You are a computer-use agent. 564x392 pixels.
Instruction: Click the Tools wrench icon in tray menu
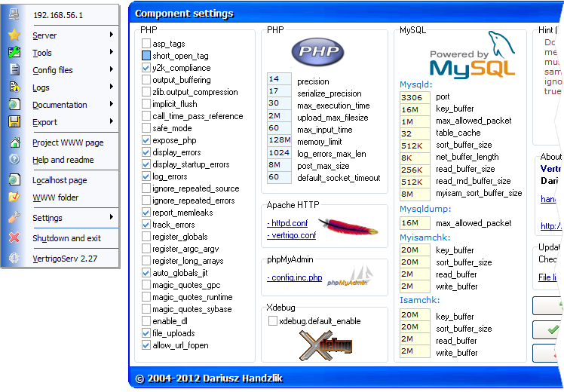pos(14,53)
